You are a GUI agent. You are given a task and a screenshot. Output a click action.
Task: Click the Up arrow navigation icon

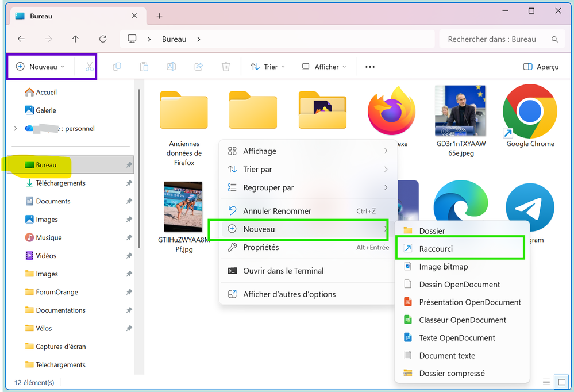[x=75, y=39]
